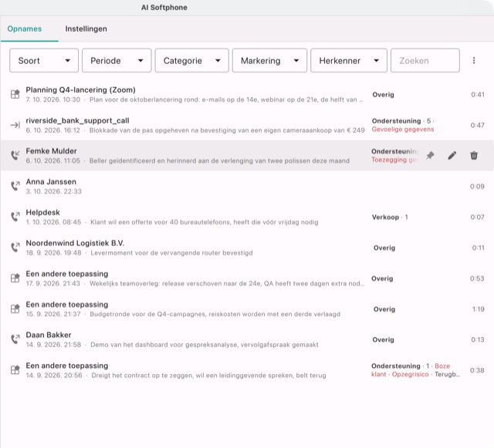Click the outgoing call icon for Anna Janssen

15,186
